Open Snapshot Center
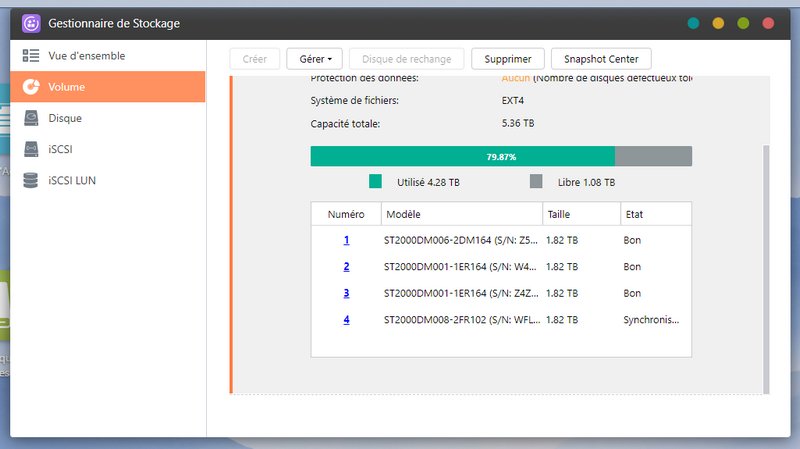The width and height of the screenshot is (800, 449). [601, 59]
